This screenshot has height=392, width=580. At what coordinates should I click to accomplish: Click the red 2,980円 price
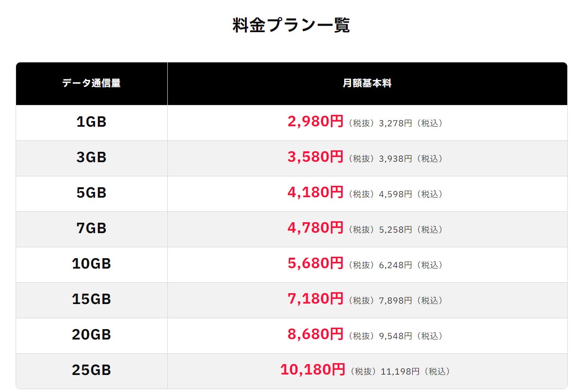[315, 122]
